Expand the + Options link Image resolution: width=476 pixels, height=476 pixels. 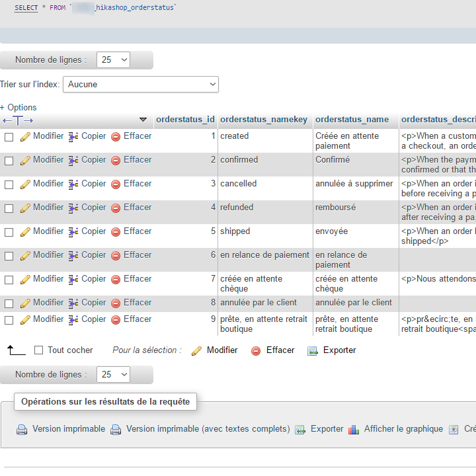(19, 108)
